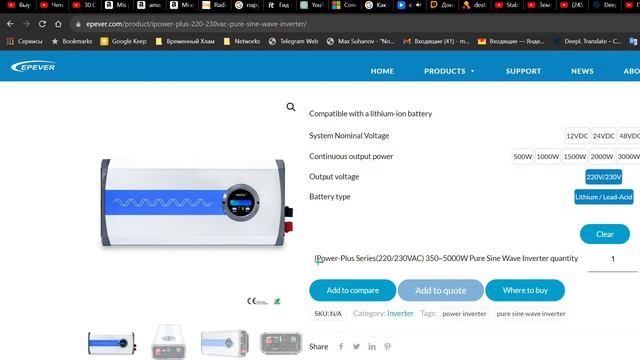The height and width of the screenshot is (360, 640).
Task: Select 1500W continuous output power
Action: [x=575, y=157]
